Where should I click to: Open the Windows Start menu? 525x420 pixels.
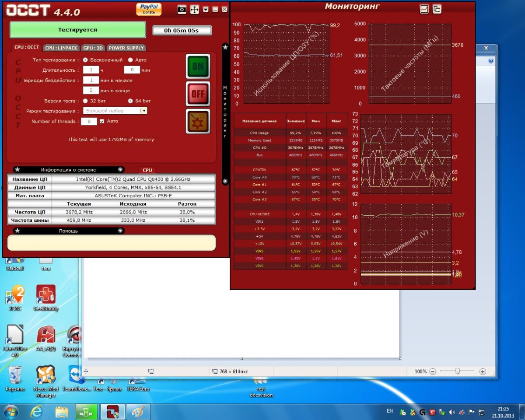pos(10,412)
